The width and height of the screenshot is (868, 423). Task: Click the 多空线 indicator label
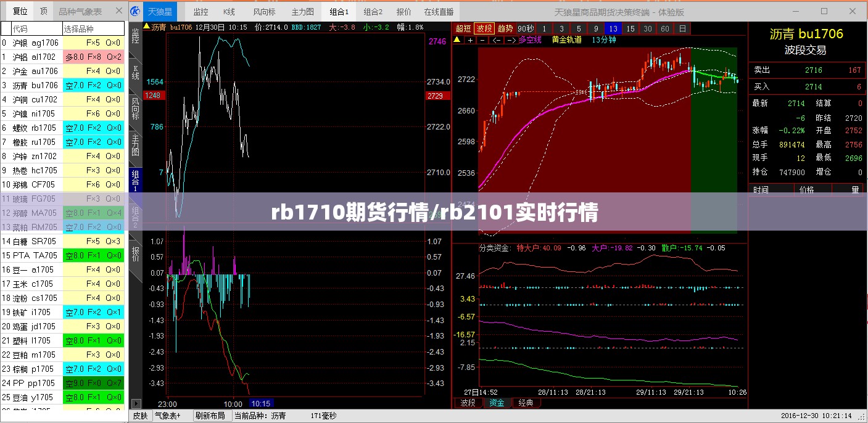click(530, 40)
